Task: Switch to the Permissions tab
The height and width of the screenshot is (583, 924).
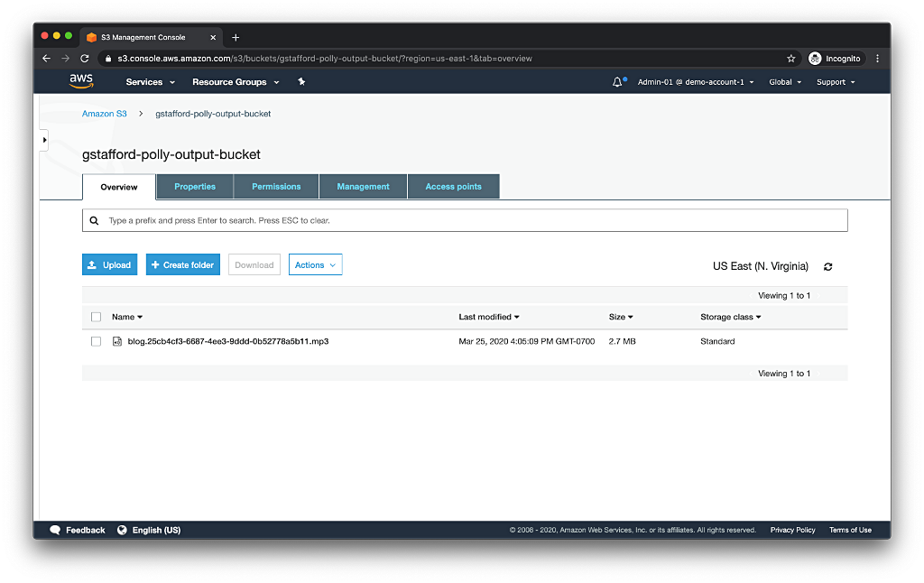Action: (275, 186)
